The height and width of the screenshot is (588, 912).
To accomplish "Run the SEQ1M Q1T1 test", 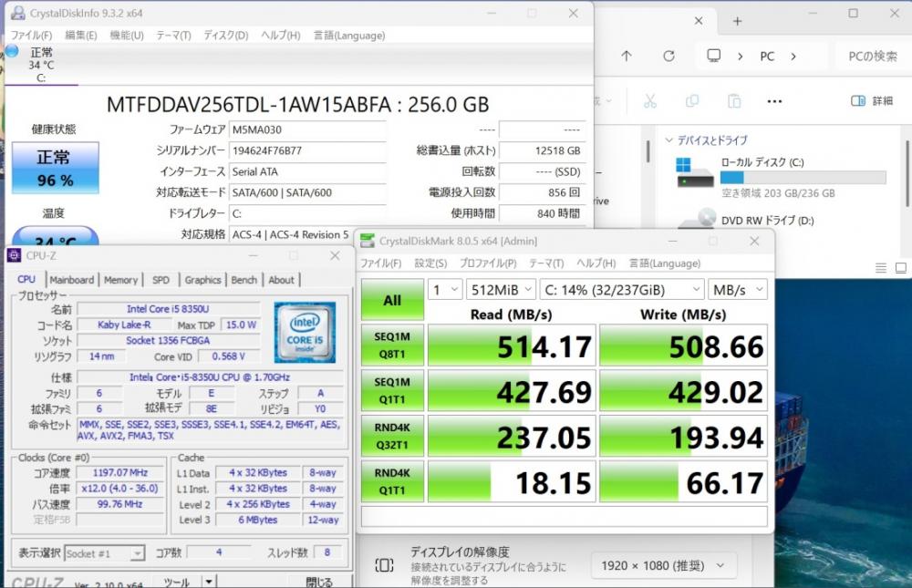I will click(x=392, y=391).
